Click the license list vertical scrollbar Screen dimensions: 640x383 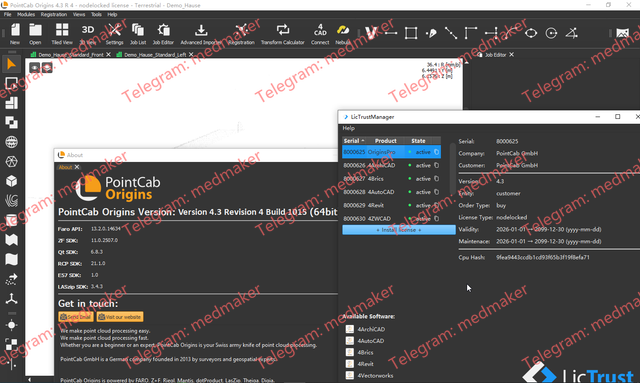pyautogui.click(x=452, y=169)
